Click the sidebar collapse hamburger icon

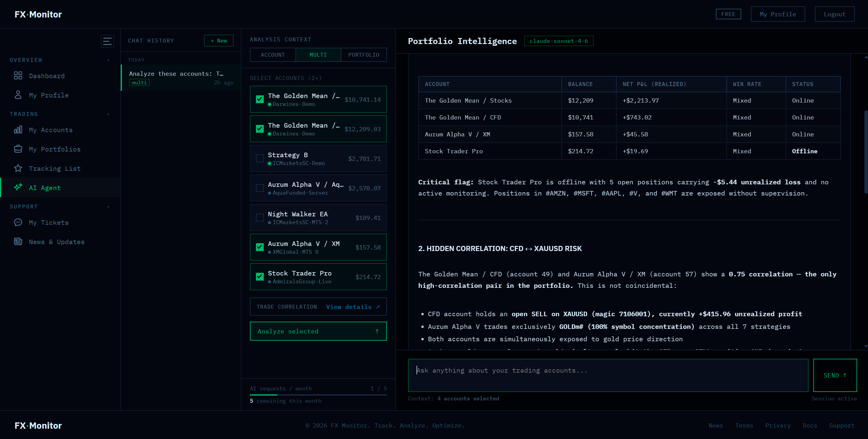[x=107, y=41]
